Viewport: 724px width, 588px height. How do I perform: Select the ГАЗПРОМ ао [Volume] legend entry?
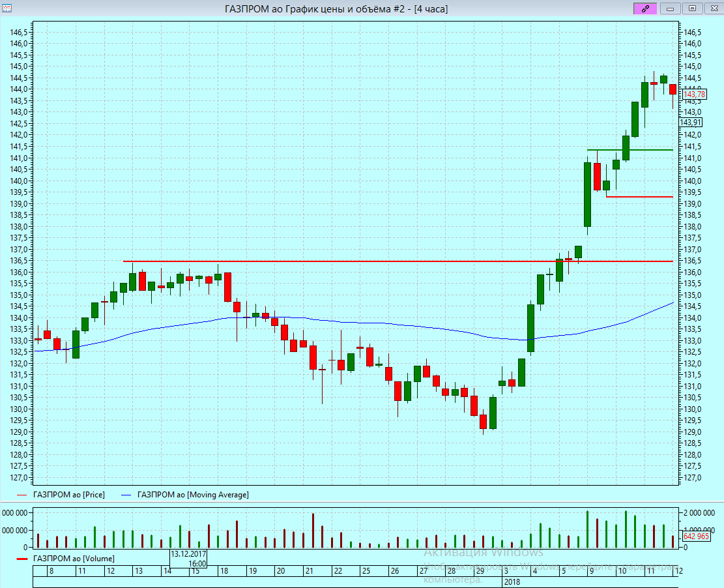[66, 559]
